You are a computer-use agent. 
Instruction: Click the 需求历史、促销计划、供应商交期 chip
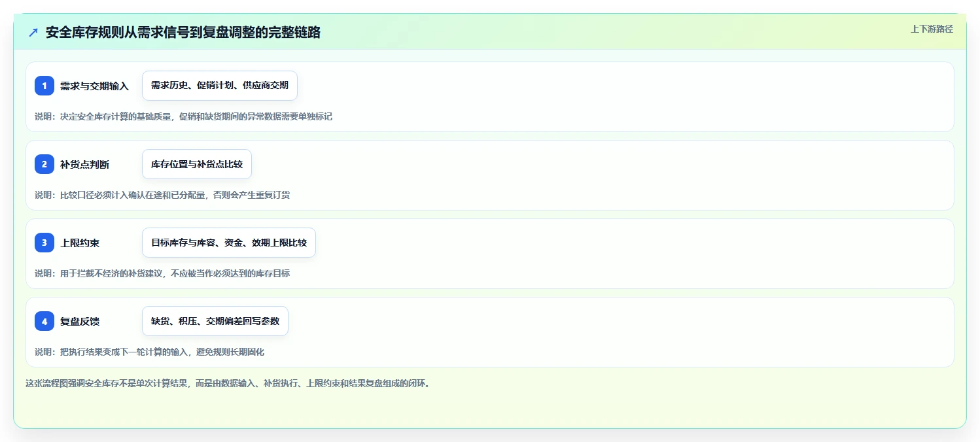point(220,86)
